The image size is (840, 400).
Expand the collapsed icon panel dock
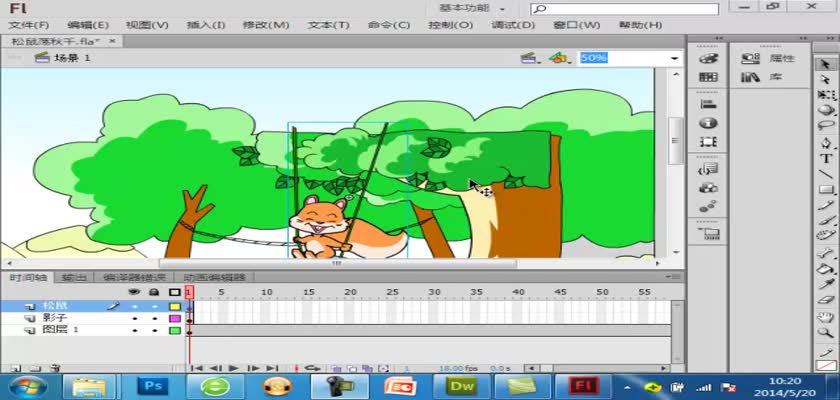719,38
